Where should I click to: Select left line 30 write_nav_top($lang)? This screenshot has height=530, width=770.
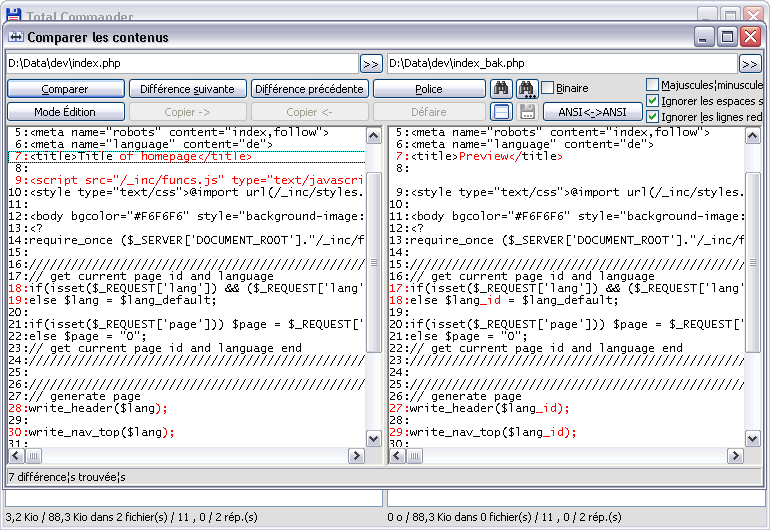(187, 432)
